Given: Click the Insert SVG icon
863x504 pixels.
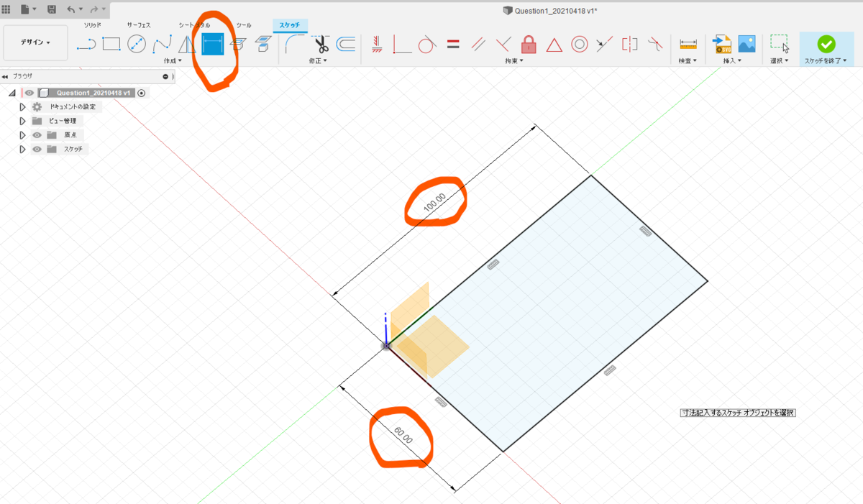Looking at the screenshot, I should click(x=721, y=45).
